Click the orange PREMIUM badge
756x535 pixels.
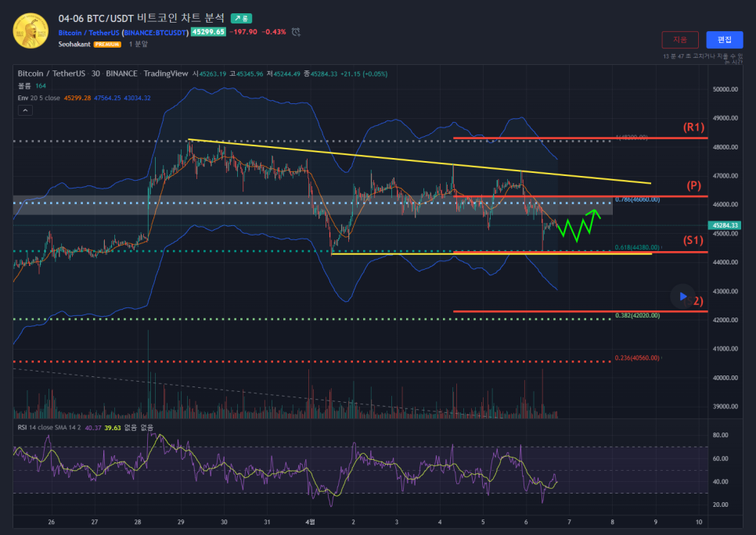(107, 45)
